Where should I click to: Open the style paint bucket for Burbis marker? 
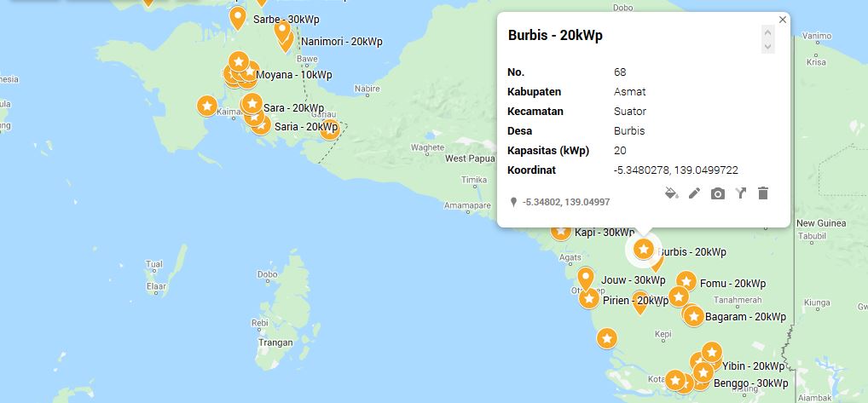[671, 193]
